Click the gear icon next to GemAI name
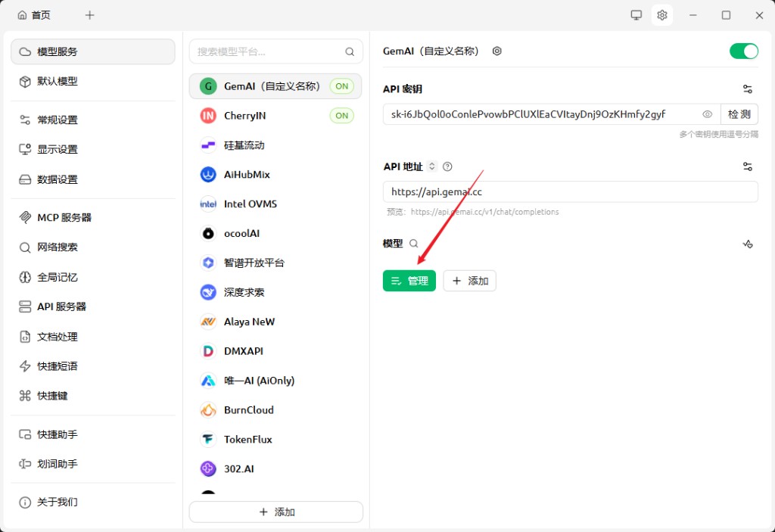This screenshot has width=775, height=532. pyautogui.click(x=497, y=51)
